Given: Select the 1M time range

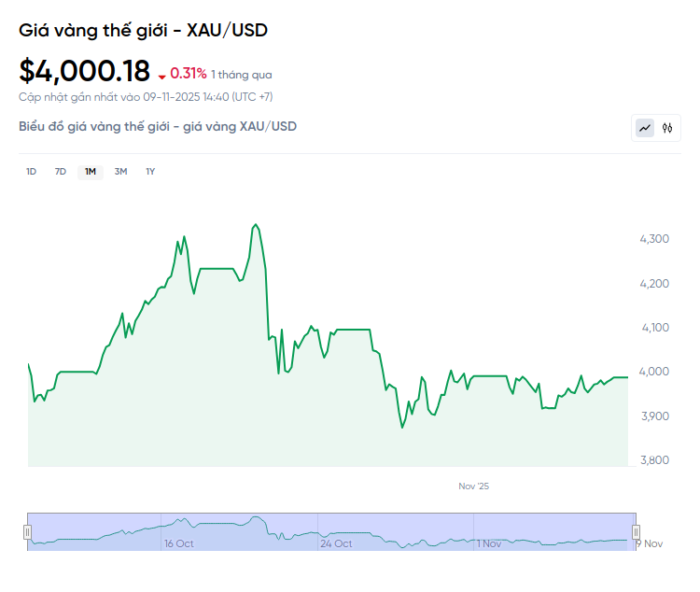Looking at the screenshot, I should [91, 171].
